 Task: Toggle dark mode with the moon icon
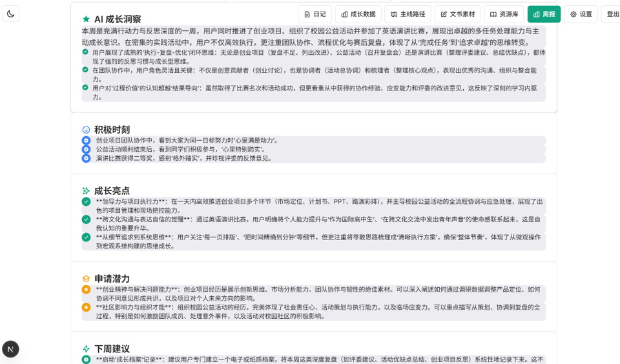[x=11, y=14]
